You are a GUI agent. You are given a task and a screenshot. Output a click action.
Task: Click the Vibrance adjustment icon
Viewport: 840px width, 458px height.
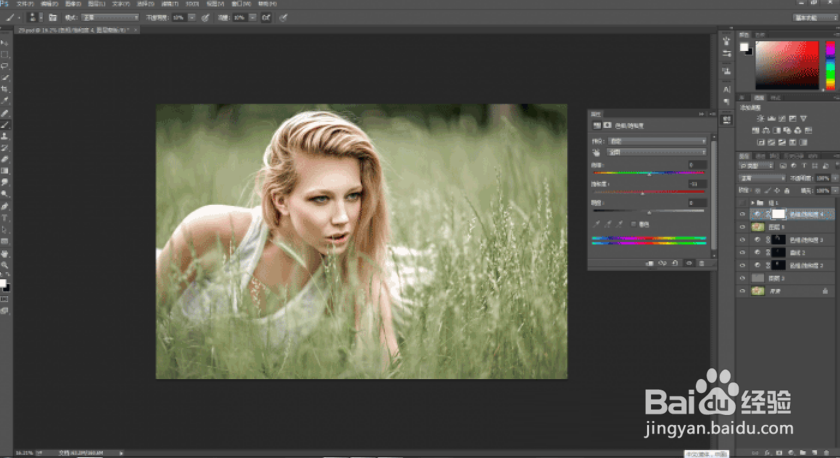(x=803, y=118)
